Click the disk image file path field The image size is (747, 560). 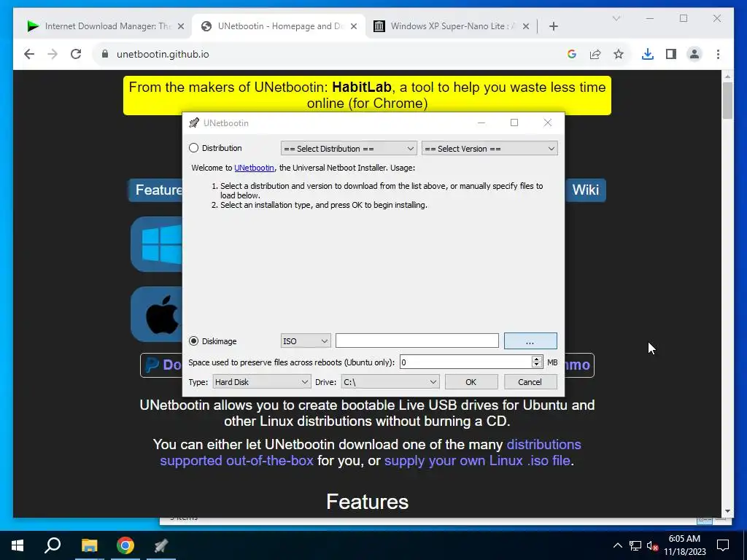coord(417,341)
